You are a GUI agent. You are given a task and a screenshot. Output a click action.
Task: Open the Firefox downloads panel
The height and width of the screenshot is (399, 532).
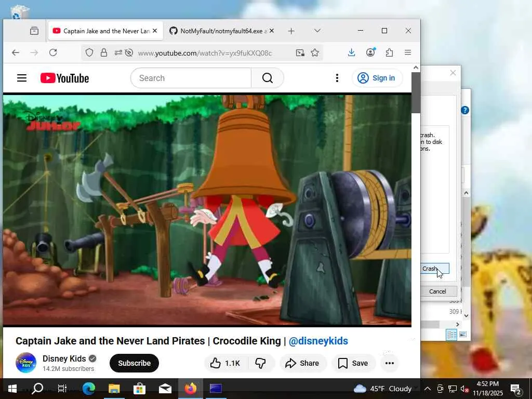[x=352, y=52]
